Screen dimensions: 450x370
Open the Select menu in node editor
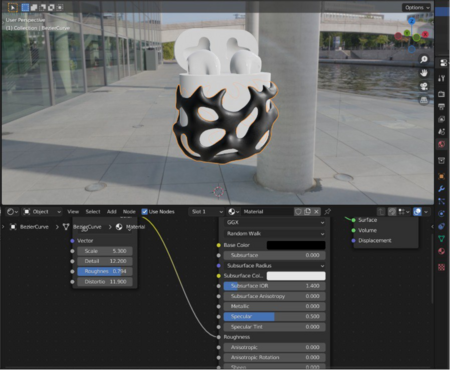click(93, 212)
